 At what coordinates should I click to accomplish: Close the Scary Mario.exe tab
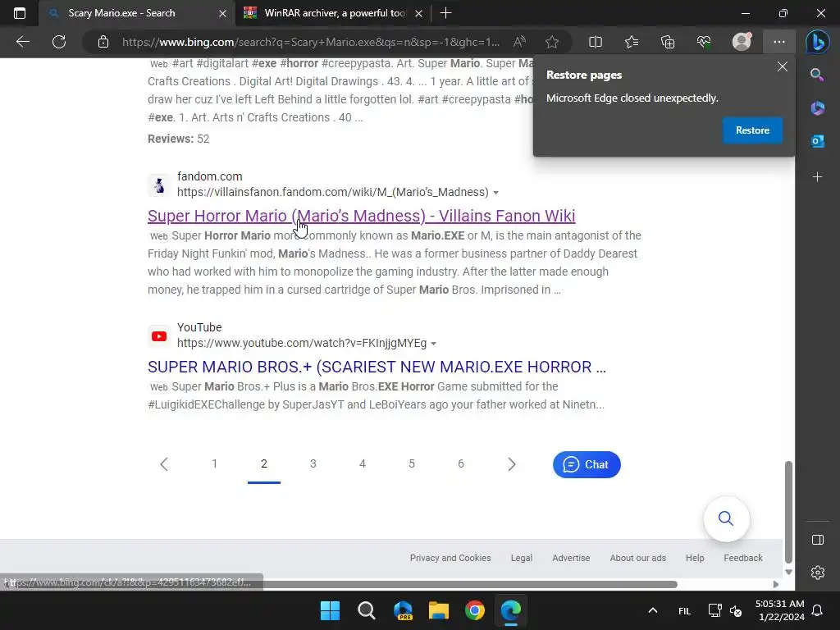222,13
